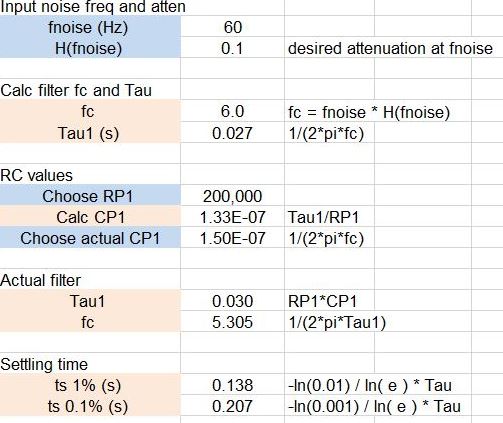Select the 'desired attenuation at fnoise' note cell
This screenshot has width=503, height=423.
(x=390, y=48)
